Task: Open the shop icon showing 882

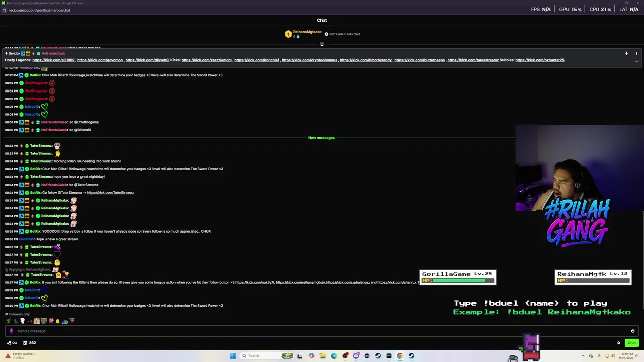Action: point(29,343)
